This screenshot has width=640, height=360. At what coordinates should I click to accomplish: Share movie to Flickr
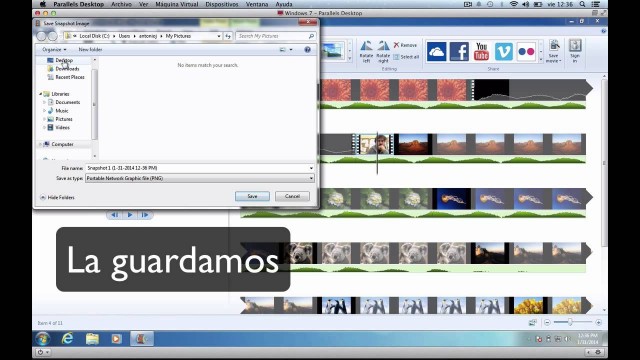pyautogui.click(x=526, y=52)
